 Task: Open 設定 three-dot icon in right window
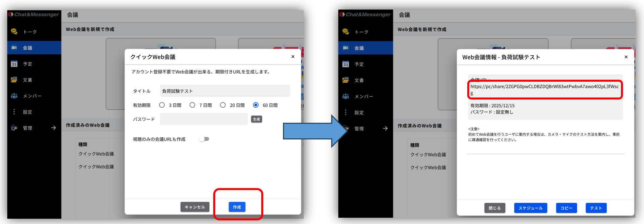coord(346,112)
